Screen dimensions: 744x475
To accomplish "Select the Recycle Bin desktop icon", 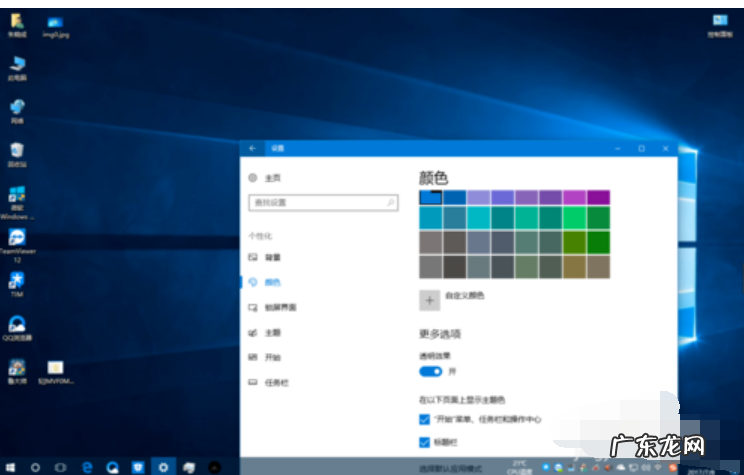I will coord(17,155).
